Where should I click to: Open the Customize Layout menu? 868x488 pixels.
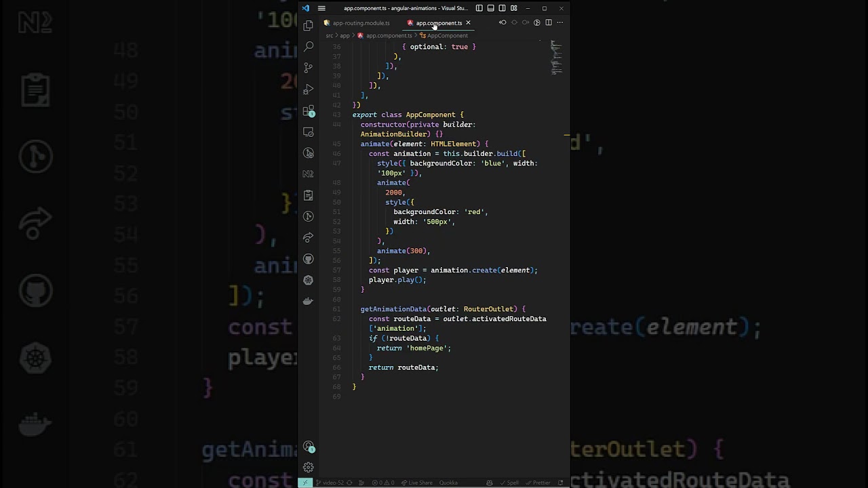(x=513, y=8)
